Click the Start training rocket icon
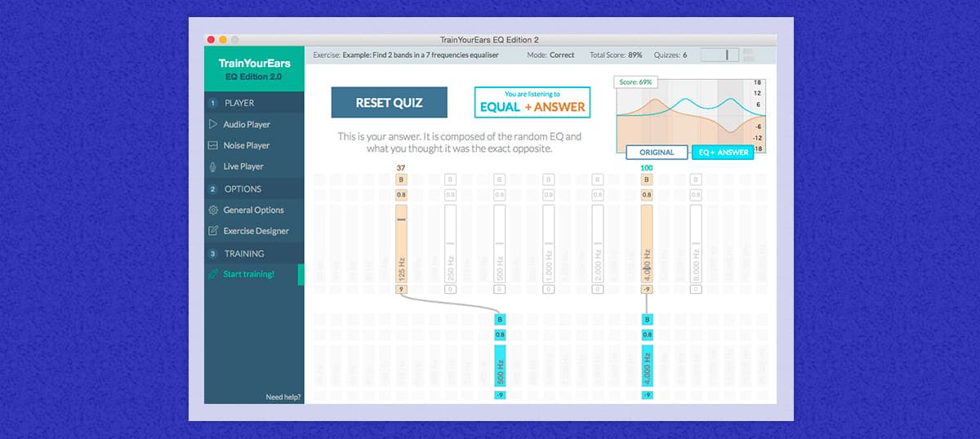 213,274
